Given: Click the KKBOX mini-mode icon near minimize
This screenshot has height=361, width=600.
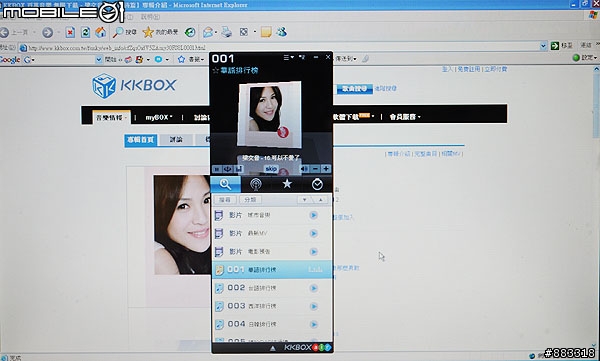Looking at the screenshot, I should pos(302,57).
